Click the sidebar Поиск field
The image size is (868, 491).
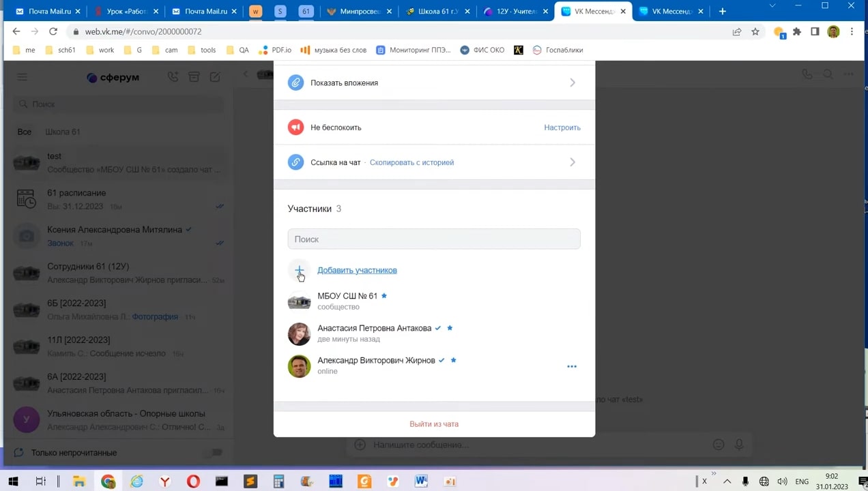(x=119, y=104)
